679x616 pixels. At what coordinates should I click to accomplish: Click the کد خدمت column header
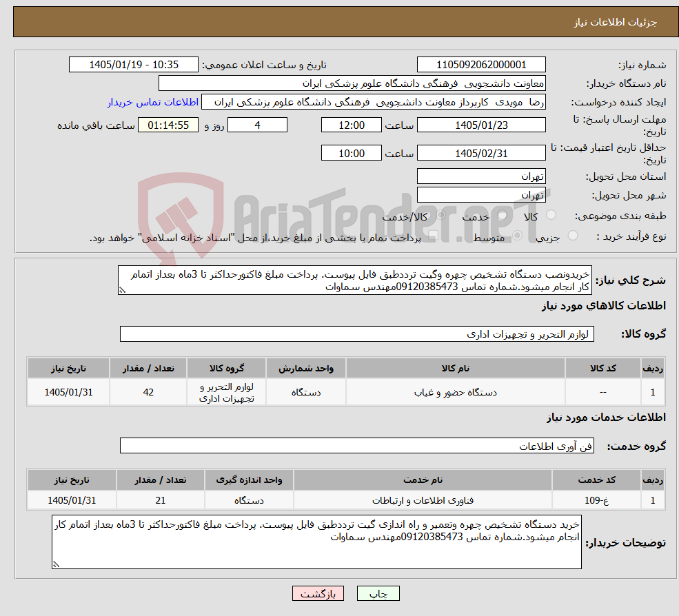597,480
